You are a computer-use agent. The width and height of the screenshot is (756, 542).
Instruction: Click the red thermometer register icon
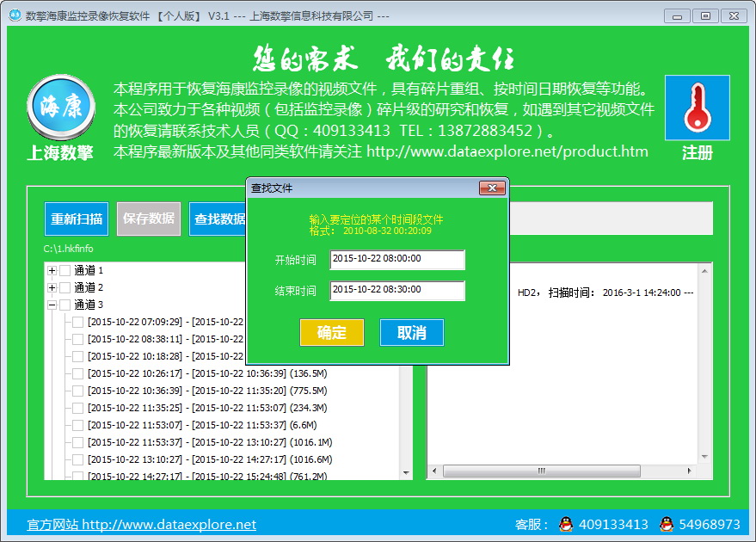coord(698,108)
